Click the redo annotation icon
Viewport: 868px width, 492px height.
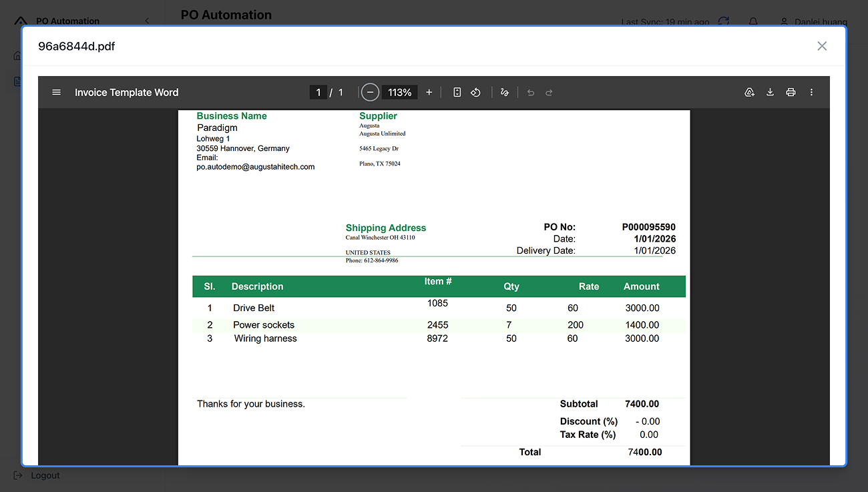click(x=549, y=92)
